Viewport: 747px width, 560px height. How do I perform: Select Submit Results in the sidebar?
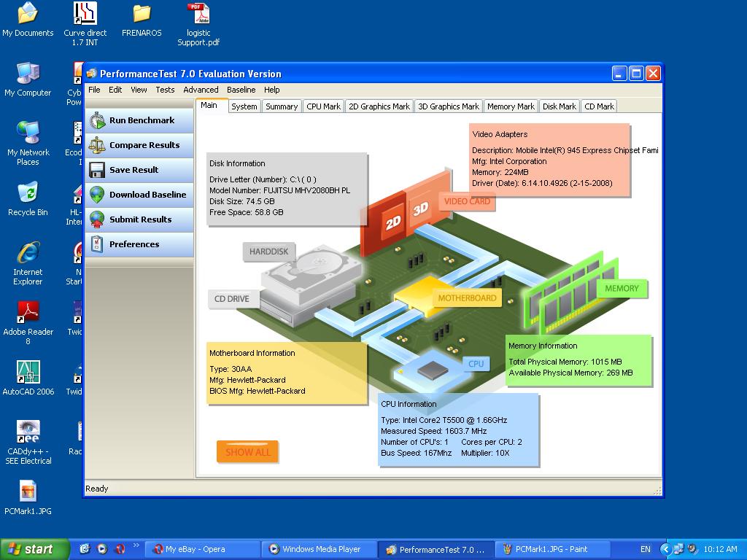click(x=139, y=219)
